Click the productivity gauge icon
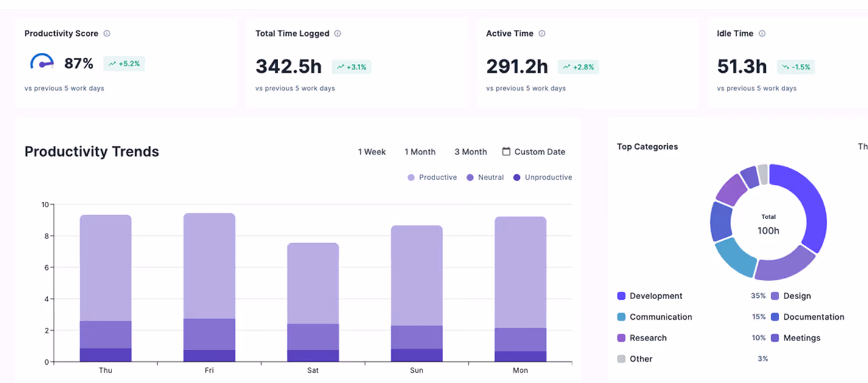Screen dimensions: 868x383 tap(42, 62)
